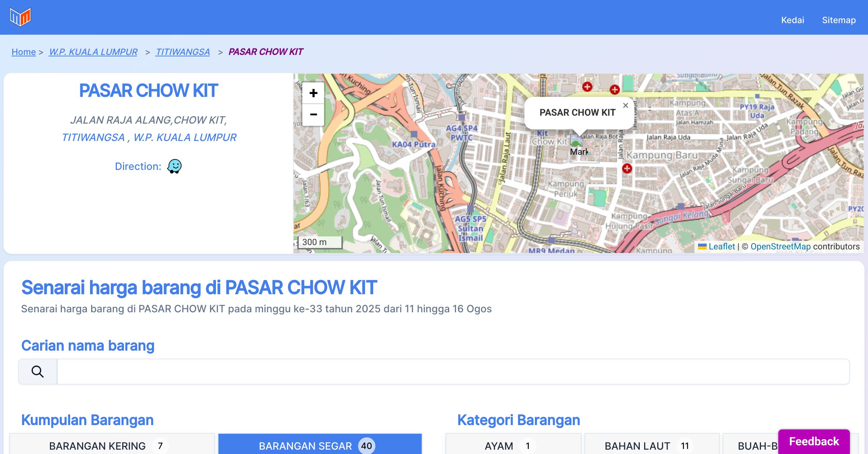Select the AYAM category tab
This screenshot has width=868, height=454.
click(513, 445)
